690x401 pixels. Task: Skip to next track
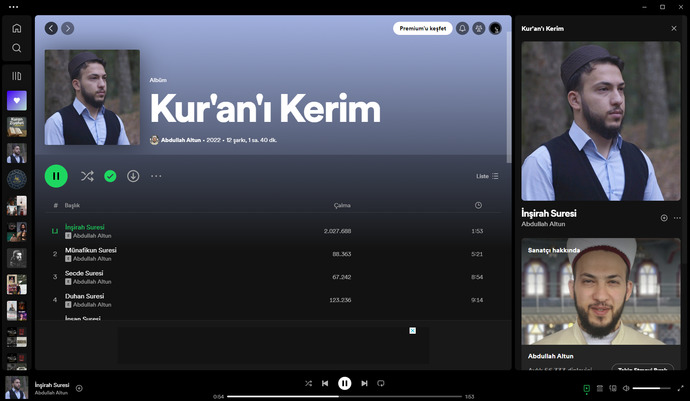364,383
